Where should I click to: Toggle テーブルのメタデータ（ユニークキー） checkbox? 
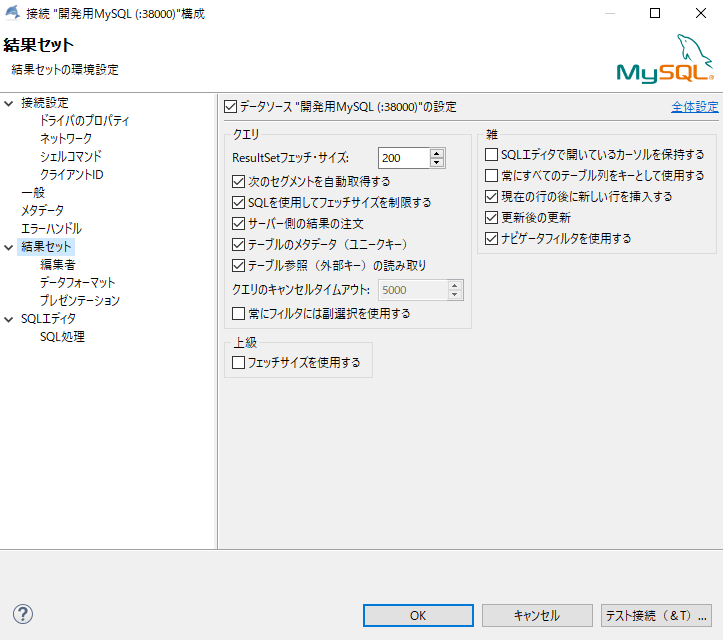tap(238, 244)
